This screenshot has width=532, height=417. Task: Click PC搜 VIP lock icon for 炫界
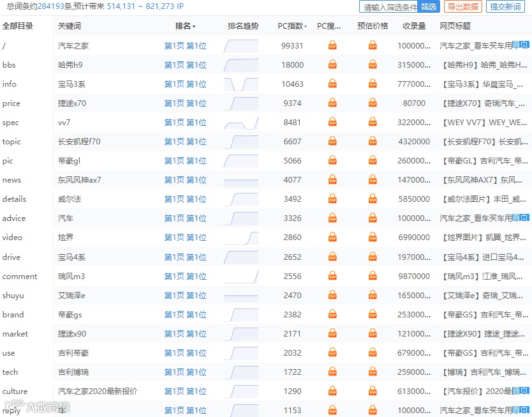(332, 237)
